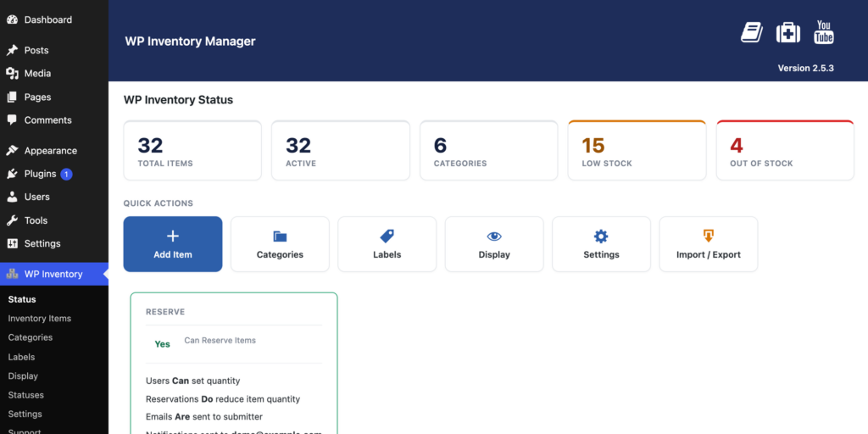Open Settings submenu link under WP Inventory

(25, 414)
